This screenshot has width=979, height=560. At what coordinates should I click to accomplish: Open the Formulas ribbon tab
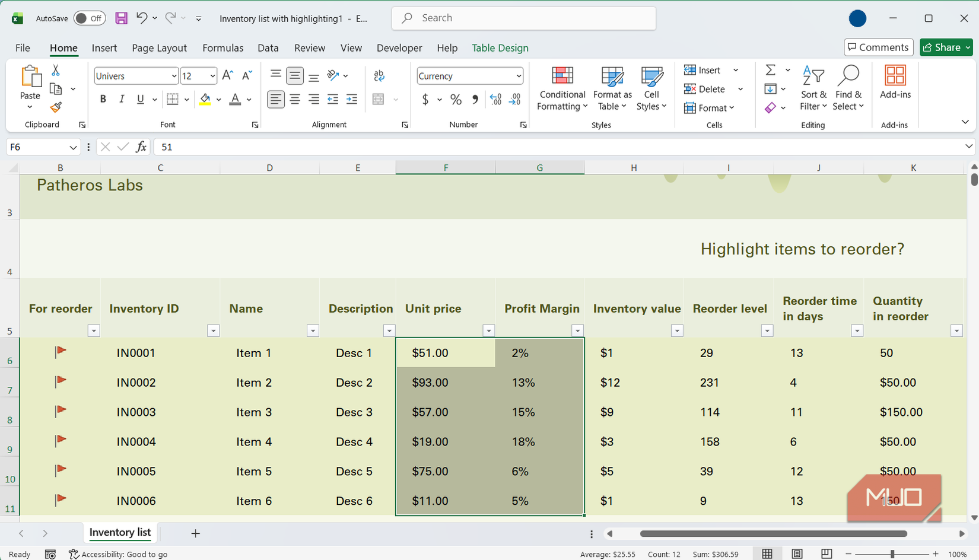(x=223, y=47)
